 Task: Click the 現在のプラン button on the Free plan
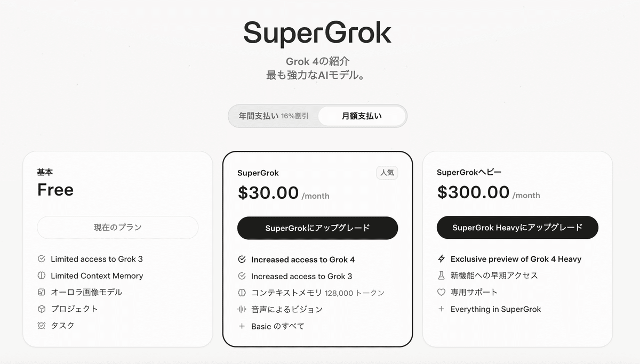click(117, 227)
